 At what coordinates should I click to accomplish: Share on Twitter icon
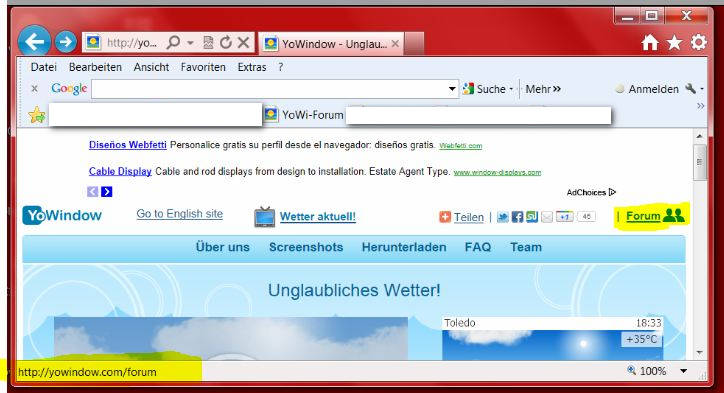pyautogui.click(x=502, y=217)
